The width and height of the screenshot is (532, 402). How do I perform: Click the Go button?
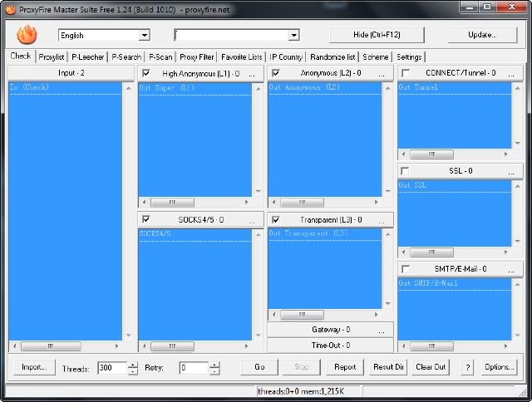(x=259, y=367)
